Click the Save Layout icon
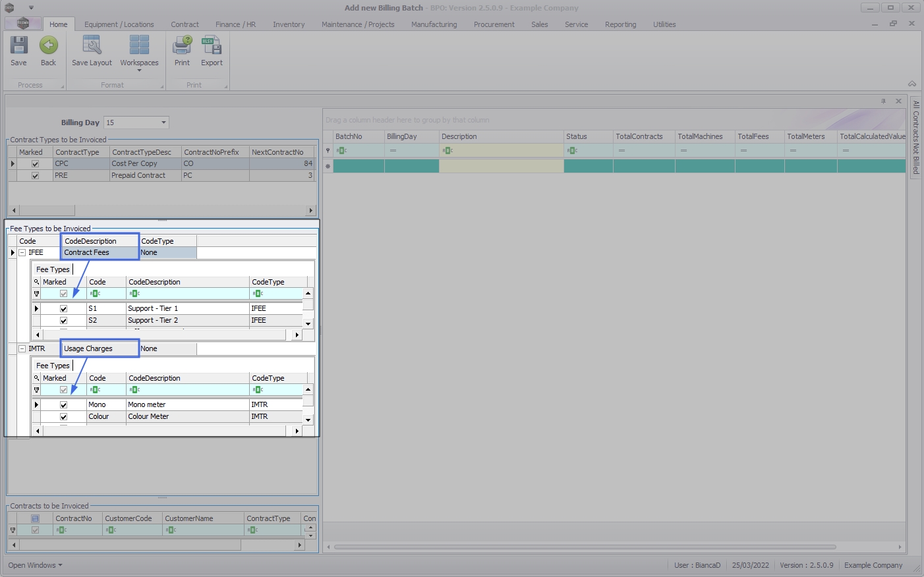Screen dimensions: 924x577 tap(92, 46)
